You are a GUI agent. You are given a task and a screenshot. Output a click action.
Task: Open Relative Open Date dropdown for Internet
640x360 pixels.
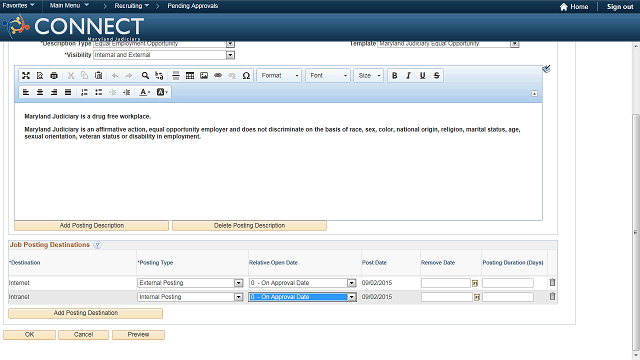(x=351, y=283)
